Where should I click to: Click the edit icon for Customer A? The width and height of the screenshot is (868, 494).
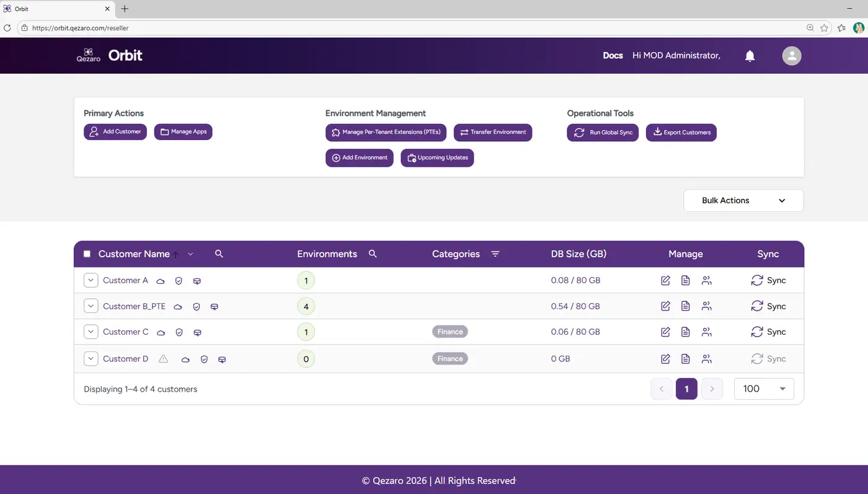(665, 281)
